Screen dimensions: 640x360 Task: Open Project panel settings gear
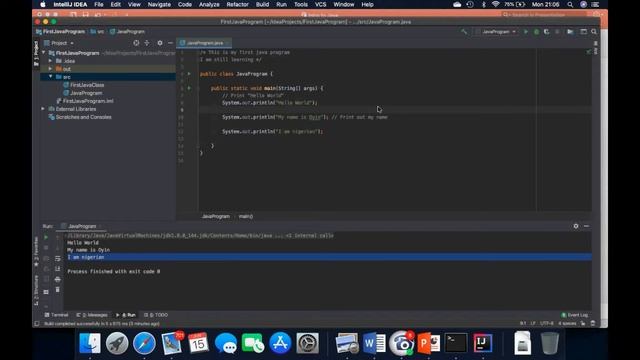[160, 43]
